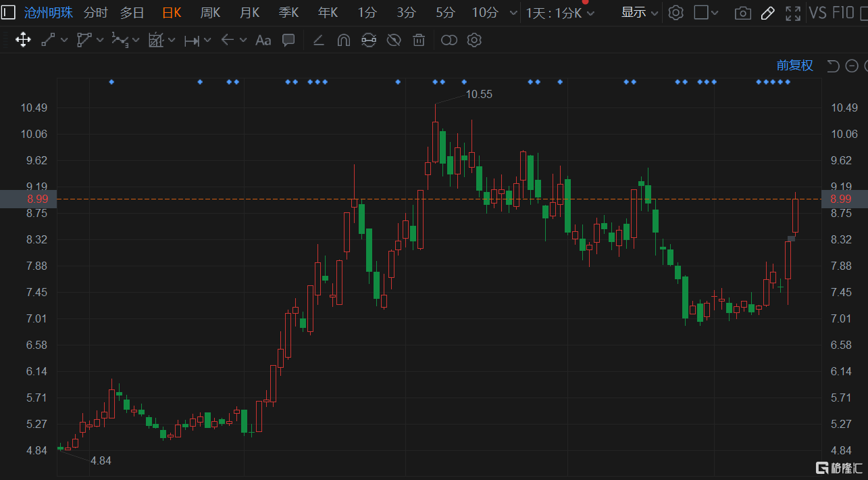Image resolution: width=868 pixels, height=480 pixels.
Task: Switch to 周K tab
Action: (x=211, y=12)
